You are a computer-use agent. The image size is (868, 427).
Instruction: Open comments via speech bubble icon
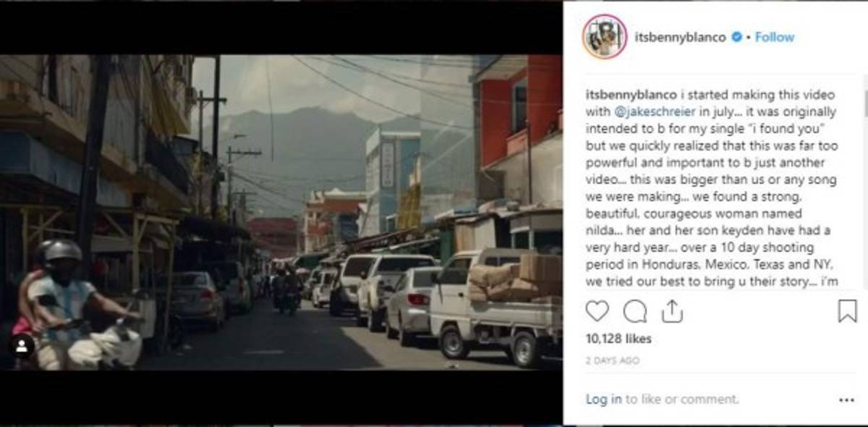click(635, 311)
